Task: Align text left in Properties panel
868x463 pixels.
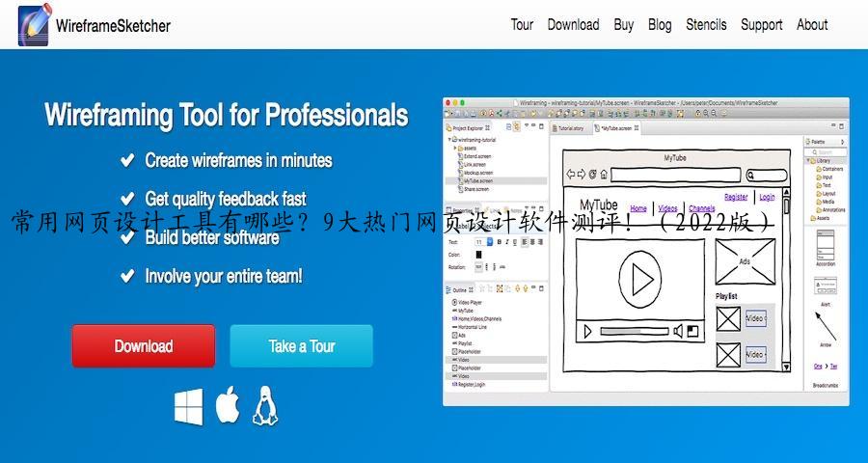Action: pos(525,242)
